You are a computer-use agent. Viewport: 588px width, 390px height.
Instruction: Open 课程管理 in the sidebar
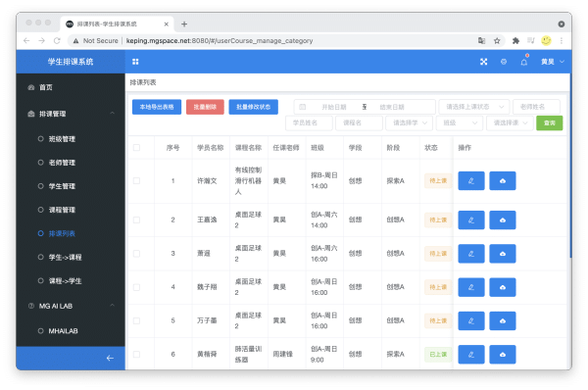click(x=62, y=210)
